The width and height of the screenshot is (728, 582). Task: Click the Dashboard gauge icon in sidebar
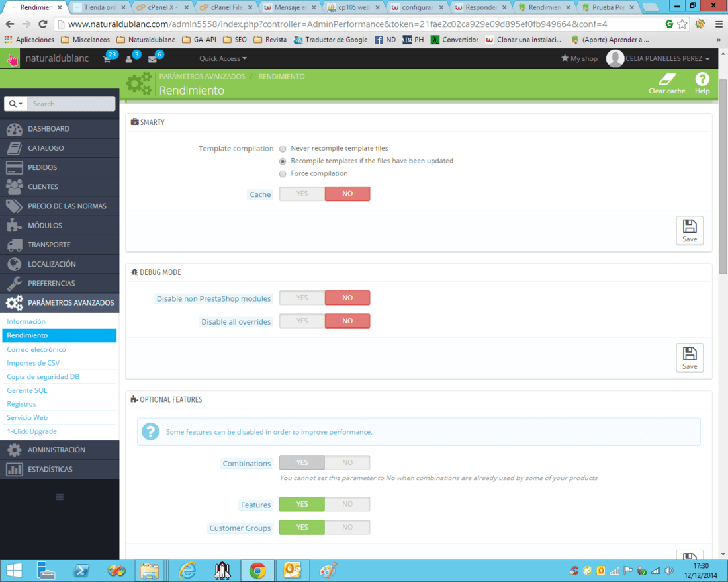pyautogui.click(x=15, y=129)
